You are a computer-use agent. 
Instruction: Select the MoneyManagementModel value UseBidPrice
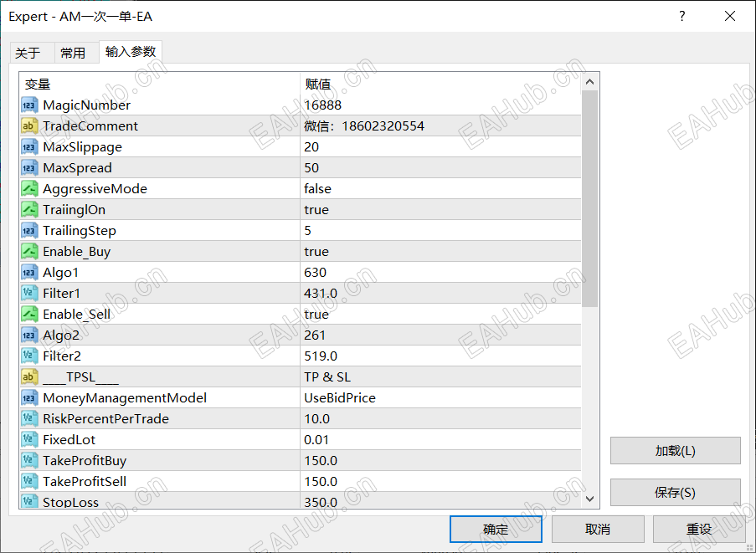[x=339, y=398]
